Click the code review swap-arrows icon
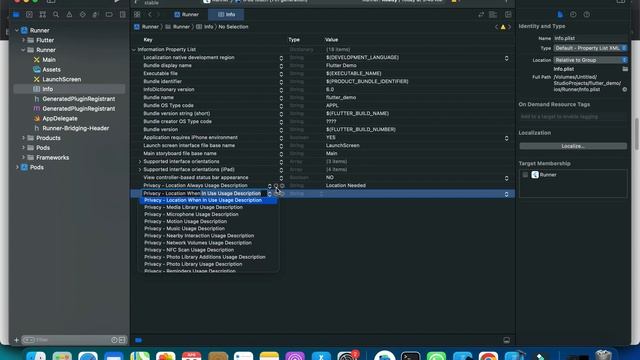 click(x=481, y=15)
